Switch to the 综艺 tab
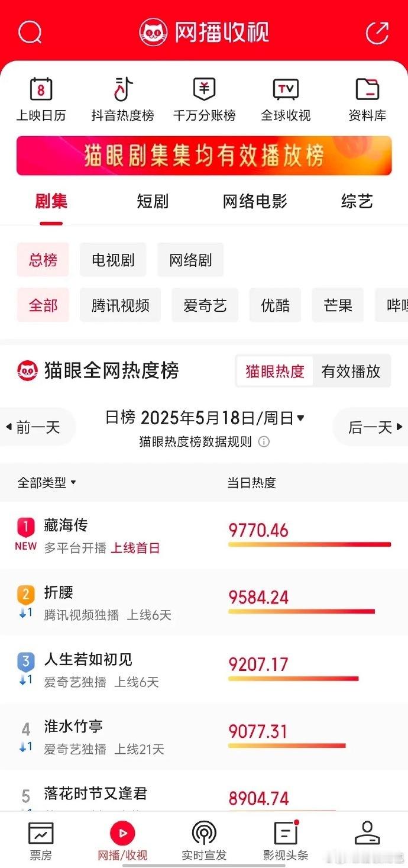The width and height of the screenshot is (408, 868). pos(357,202)
